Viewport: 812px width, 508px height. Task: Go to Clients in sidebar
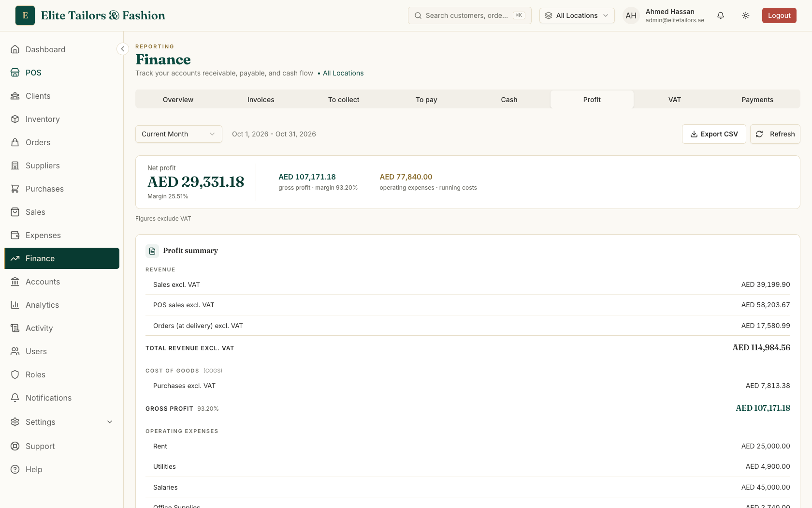click(62, 96)
